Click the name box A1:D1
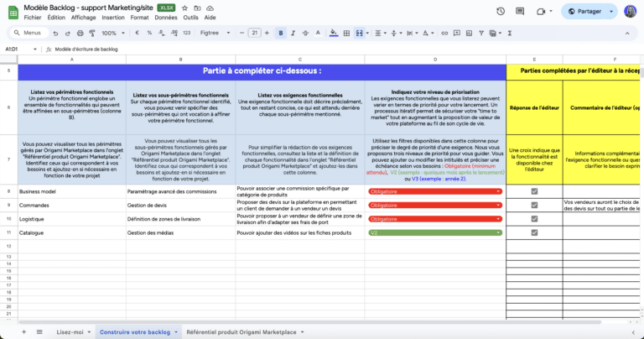Viewport: 644px width, 339px height. pos(20,50)
